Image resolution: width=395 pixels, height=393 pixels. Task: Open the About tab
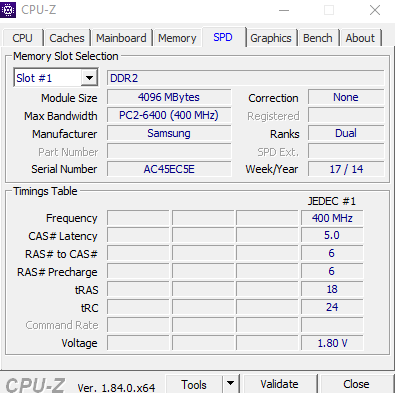click(x=360, y=38)
